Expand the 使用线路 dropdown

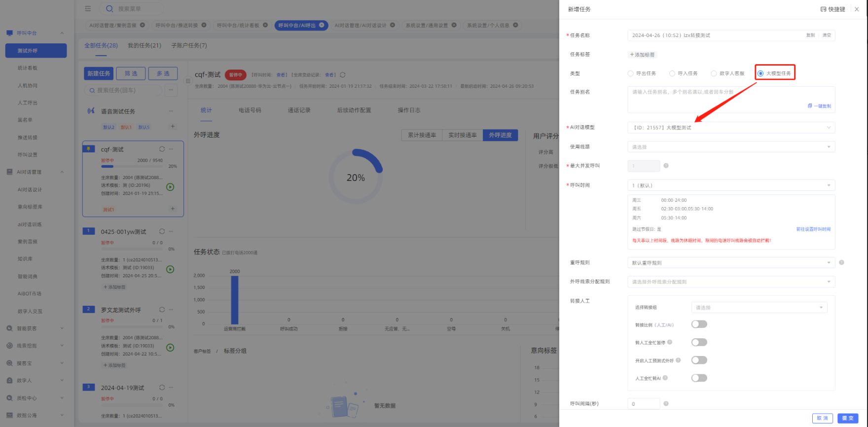pyautogui.click(x=731, y=147)
